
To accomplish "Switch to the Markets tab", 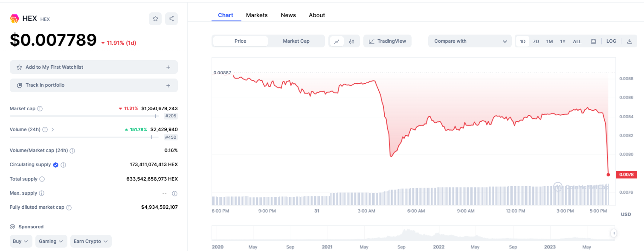I will [257, 15].
